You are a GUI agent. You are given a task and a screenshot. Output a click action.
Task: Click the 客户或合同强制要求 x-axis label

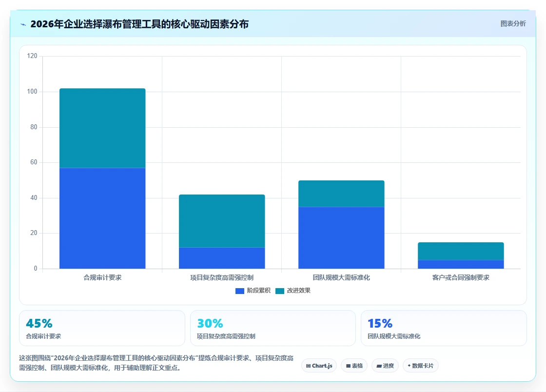[x=461, y=277]
